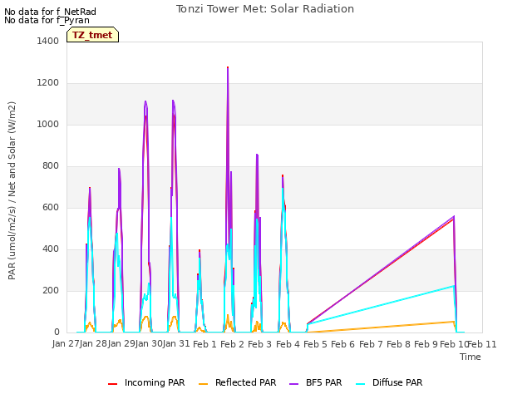
Task: Click the Feb 9 x-axis date label
Action: 426,344
